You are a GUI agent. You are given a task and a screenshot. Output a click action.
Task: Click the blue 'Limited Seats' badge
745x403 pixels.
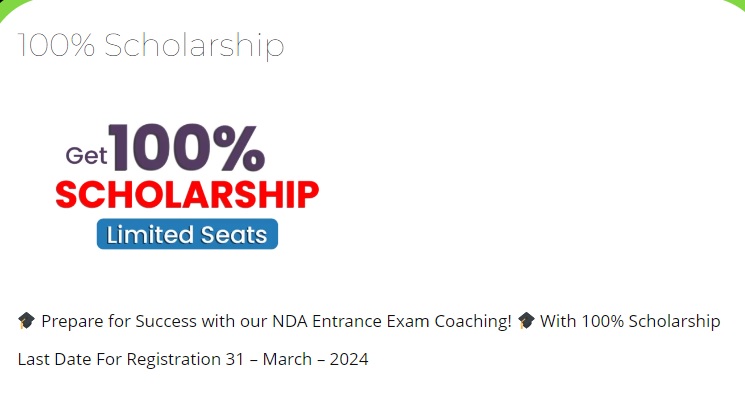point(187,234)
